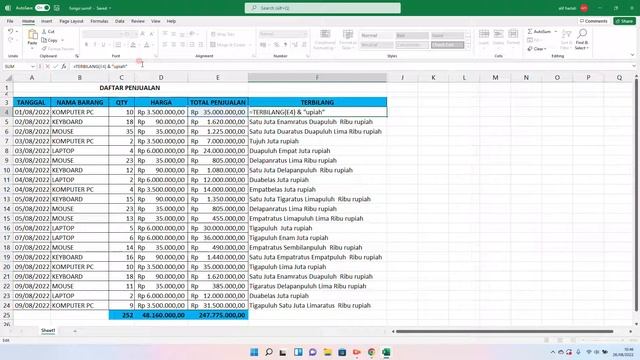Click the Save icon in the title bar

(57, 8)
